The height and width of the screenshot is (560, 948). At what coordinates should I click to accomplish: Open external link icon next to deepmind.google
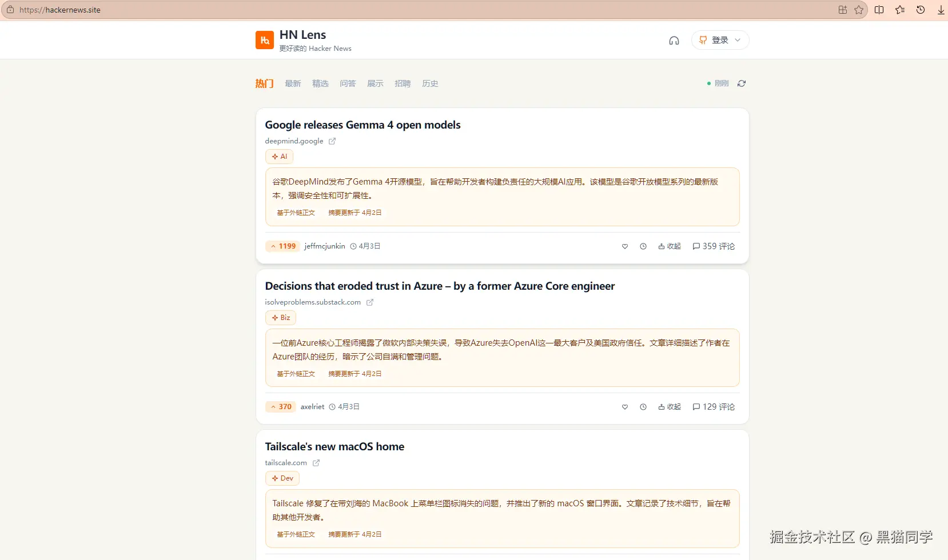pos(332,141)
